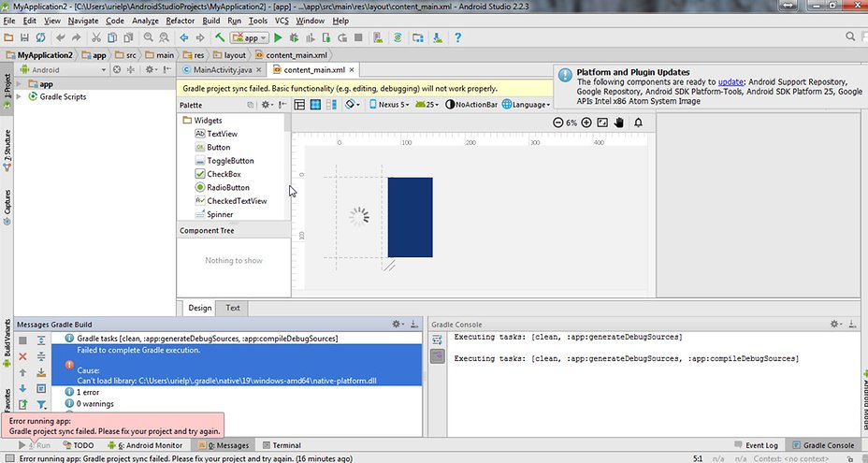The width and height of the screenshot is (868, 463).
Task: Select ToggleButton in the Palette
Action: click(x=224, y=161)
